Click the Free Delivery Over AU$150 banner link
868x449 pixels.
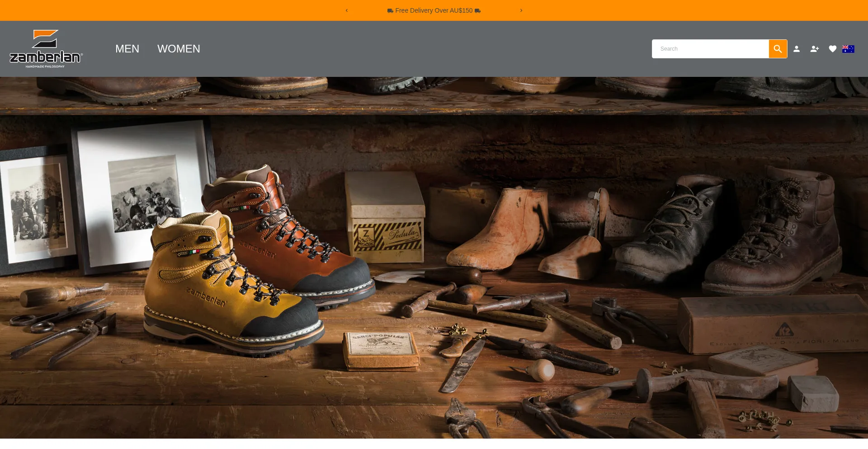434,10
